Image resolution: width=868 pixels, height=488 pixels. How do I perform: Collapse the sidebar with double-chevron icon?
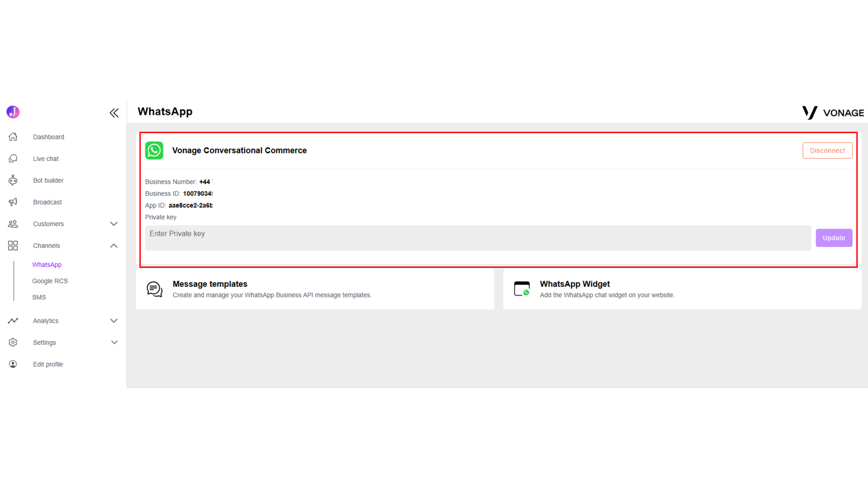(x=114, y=113)
